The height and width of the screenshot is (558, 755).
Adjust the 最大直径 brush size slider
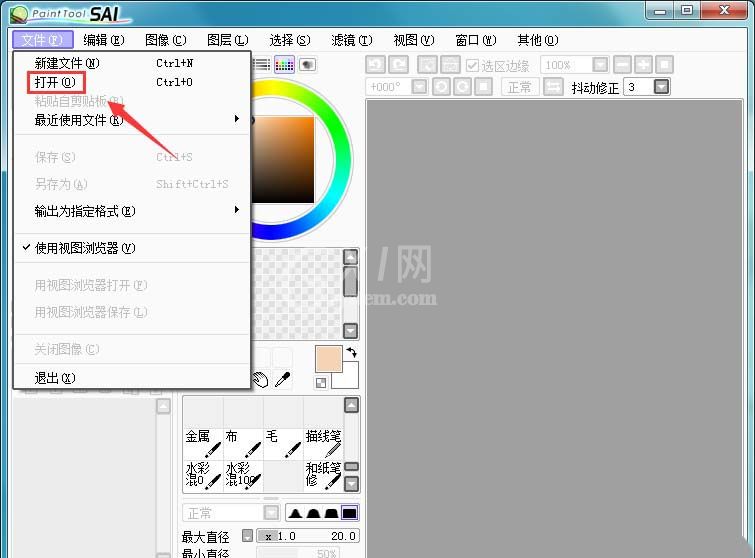point(308,536)
